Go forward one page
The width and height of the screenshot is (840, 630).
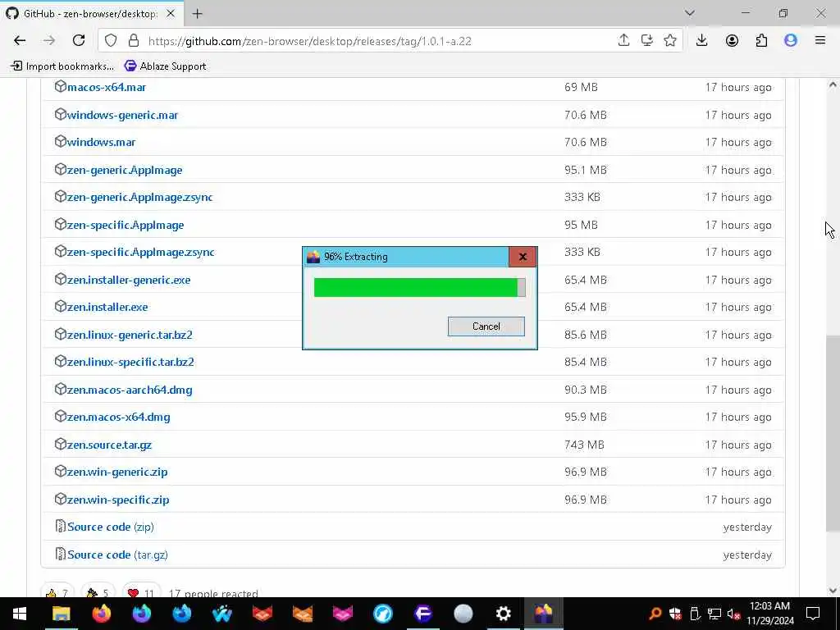[49, 41]
